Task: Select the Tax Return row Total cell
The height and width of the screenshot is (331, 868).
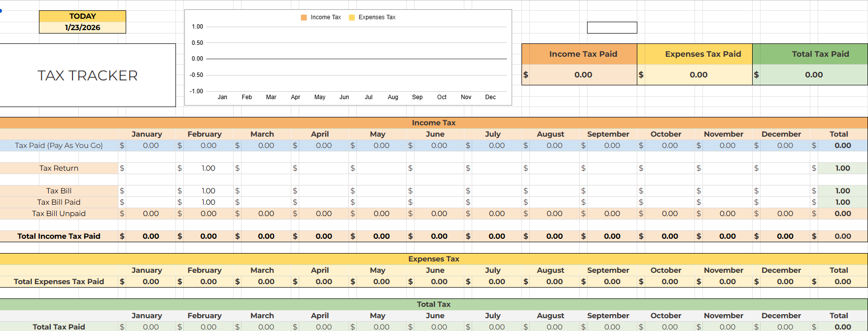Action: [x=842, y=168]
